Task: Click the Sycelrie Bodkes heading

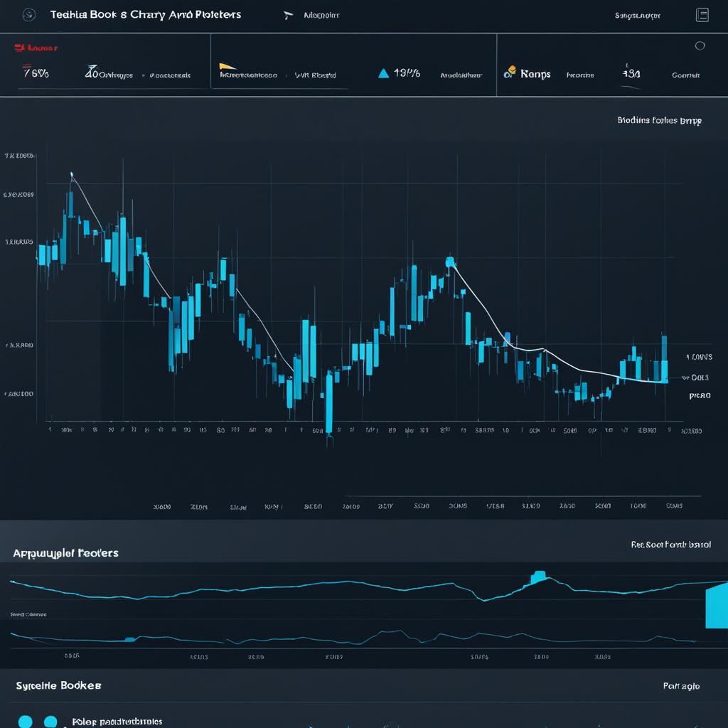Action: click(x=58, y=685)
